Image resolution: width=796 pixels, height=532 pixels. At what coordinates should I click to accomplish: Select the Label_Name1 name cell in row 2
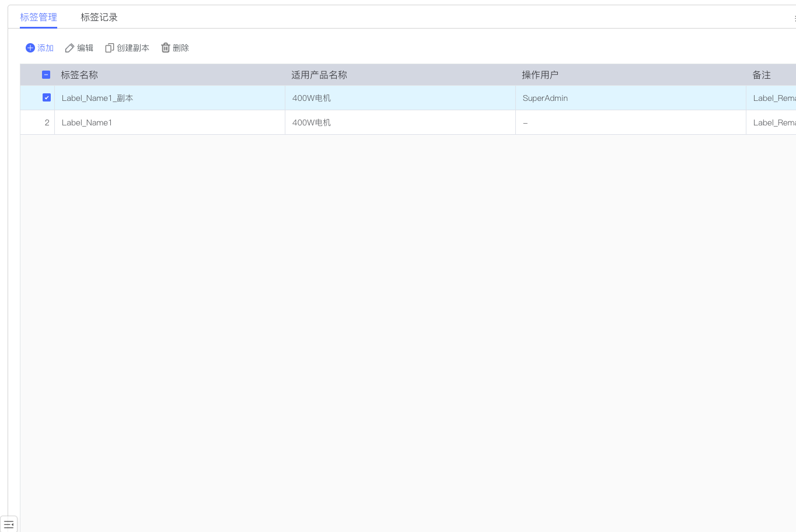point(87,123)
